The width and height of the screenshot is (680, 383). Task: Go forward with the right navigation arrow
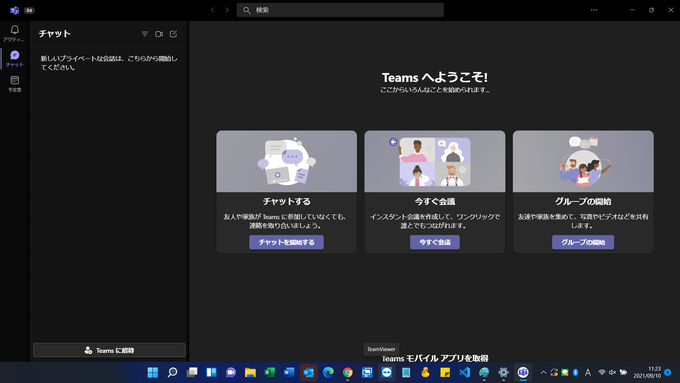227,10
